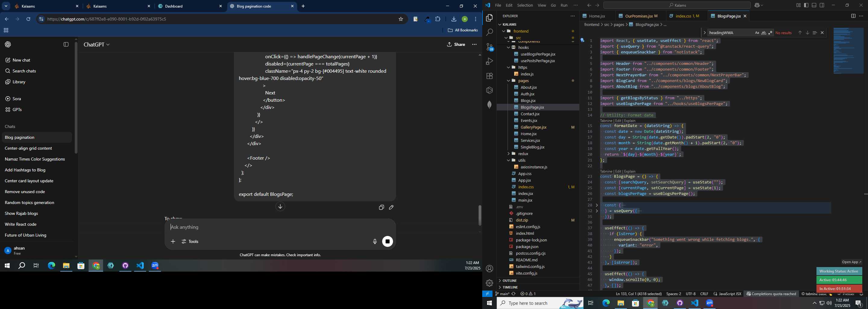Toggle Use Regular Expression in find widget

point(770,33)
